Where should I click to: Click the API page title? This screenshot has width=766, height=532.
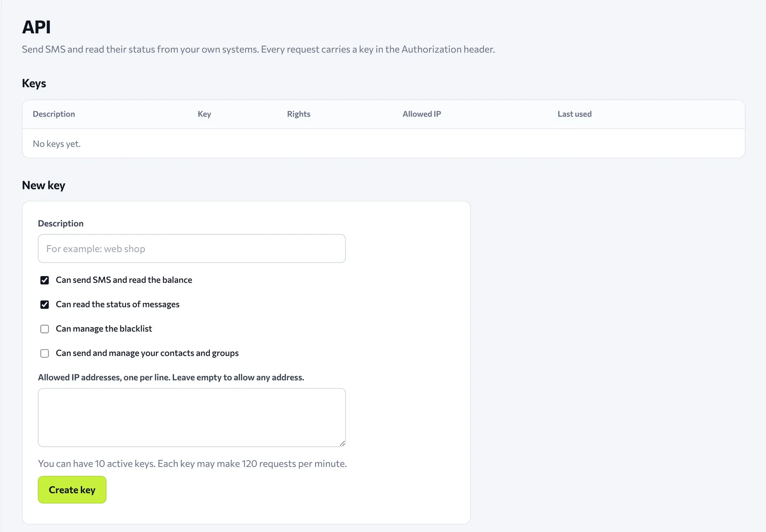pos(36,27)
